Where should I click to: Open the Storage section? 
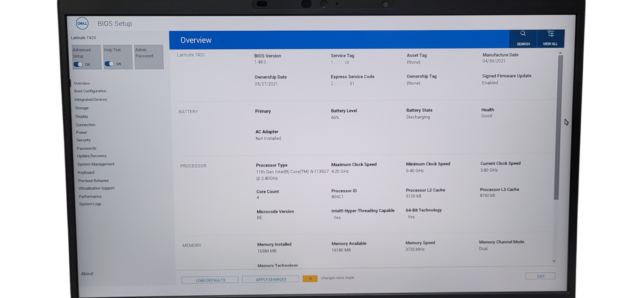82,108
